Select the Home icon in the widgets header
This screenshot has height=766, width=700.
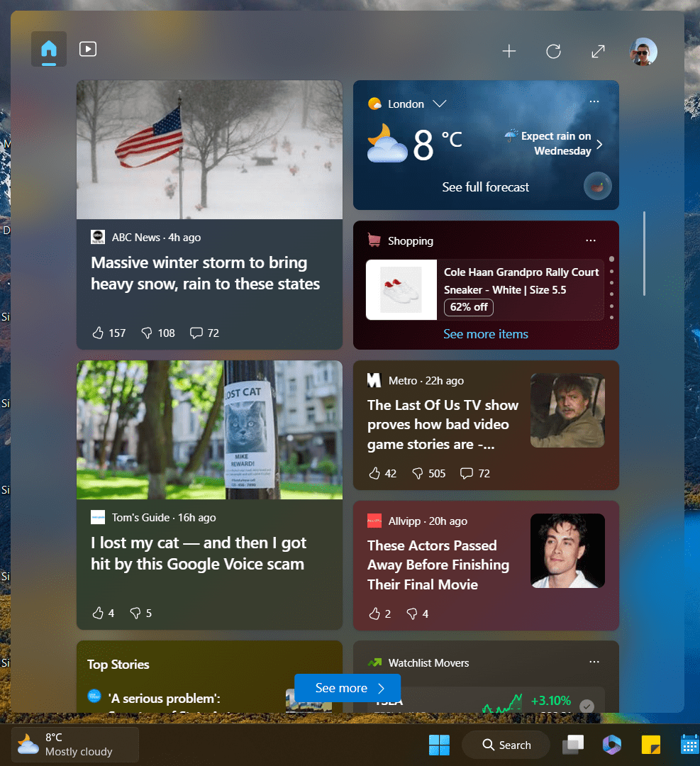48,49
